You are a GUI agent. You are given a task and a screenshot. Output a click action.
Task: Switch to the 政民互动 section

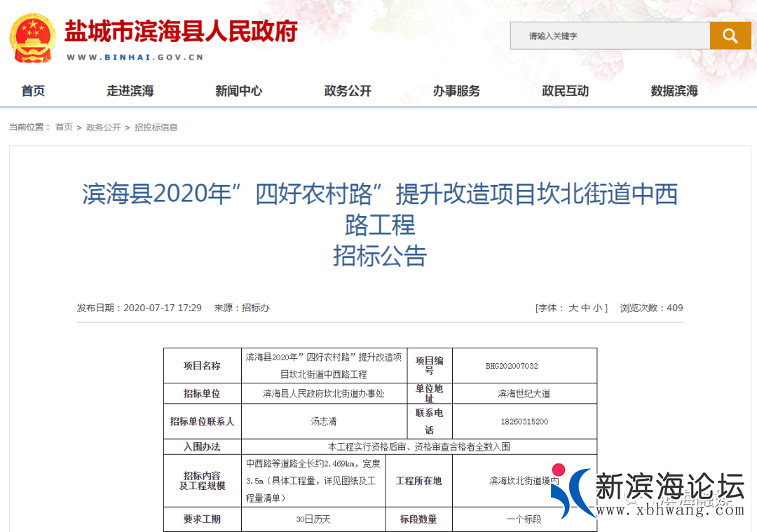[x=564, y=90]
